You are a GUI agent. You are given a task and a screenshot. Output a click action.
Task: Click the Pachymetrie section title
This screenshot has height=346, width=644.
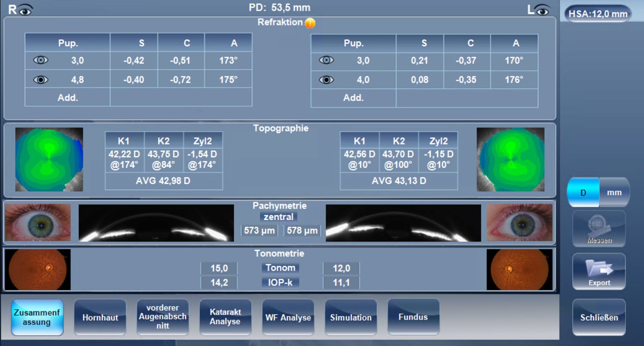click(x=279, y=206)
